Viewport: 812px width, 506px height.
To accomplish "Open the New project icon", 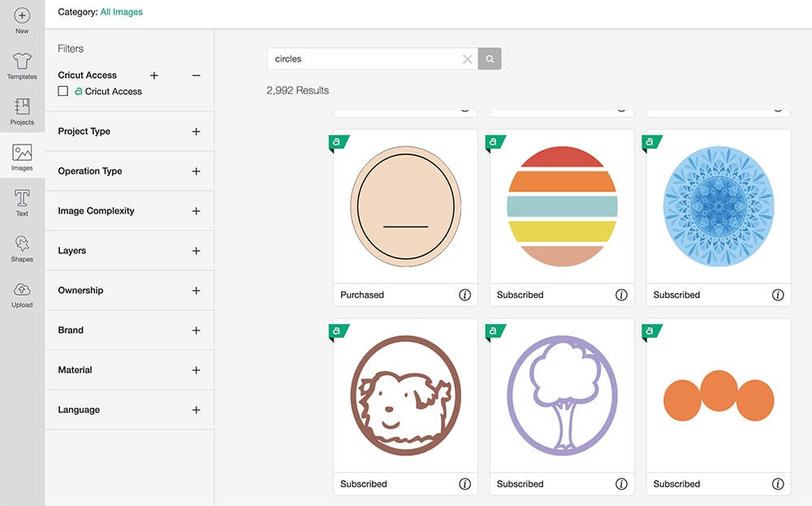I will (22, 15).
